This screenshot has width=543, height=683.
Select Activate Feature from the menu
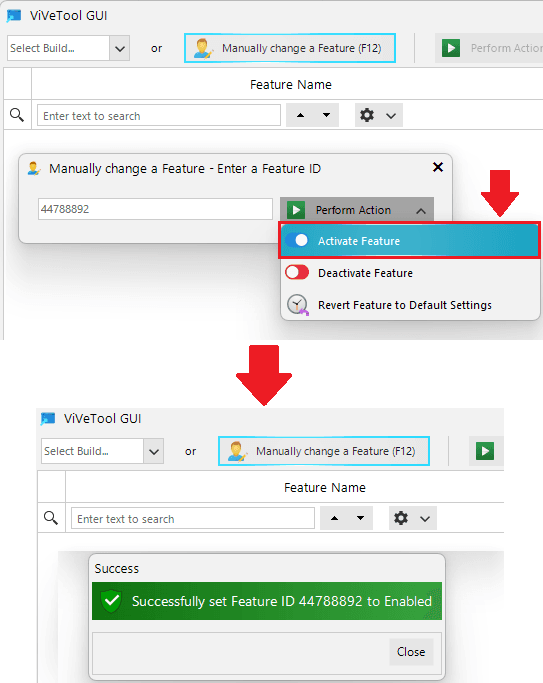coord(409,240)
